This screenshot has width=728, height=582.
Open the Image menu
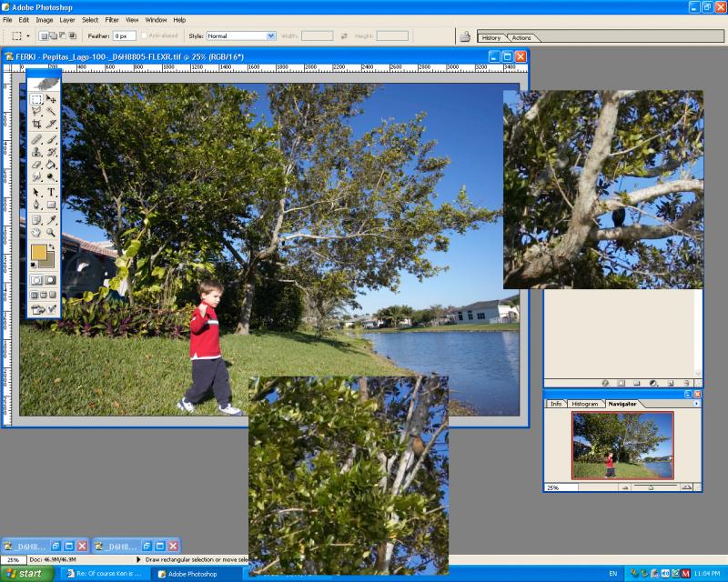pos(44,20)
